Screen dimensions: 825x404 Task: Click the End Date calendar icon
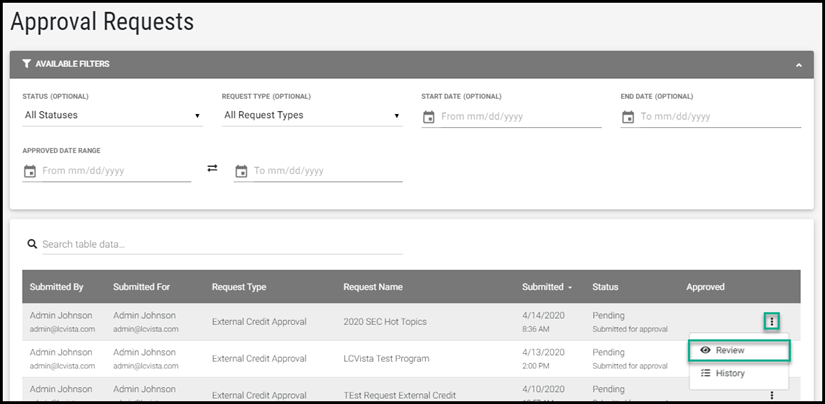click(628, 117)
